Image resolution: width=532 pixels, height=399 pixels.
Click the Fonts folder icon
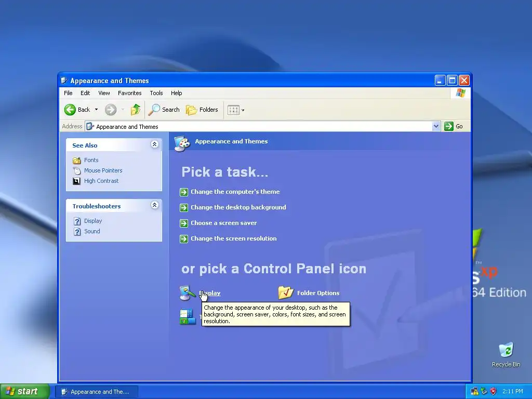tap(77, 160)
